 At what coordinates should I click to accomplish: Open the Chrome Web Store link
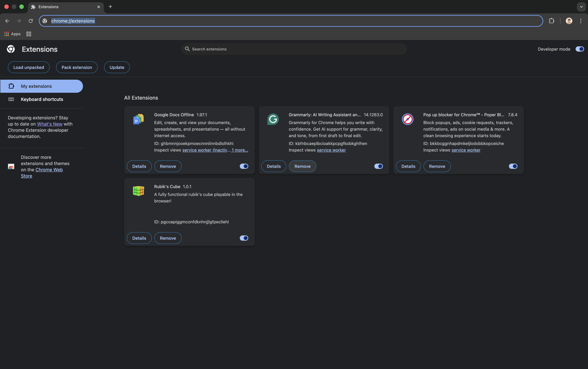(x=42, y=173)
